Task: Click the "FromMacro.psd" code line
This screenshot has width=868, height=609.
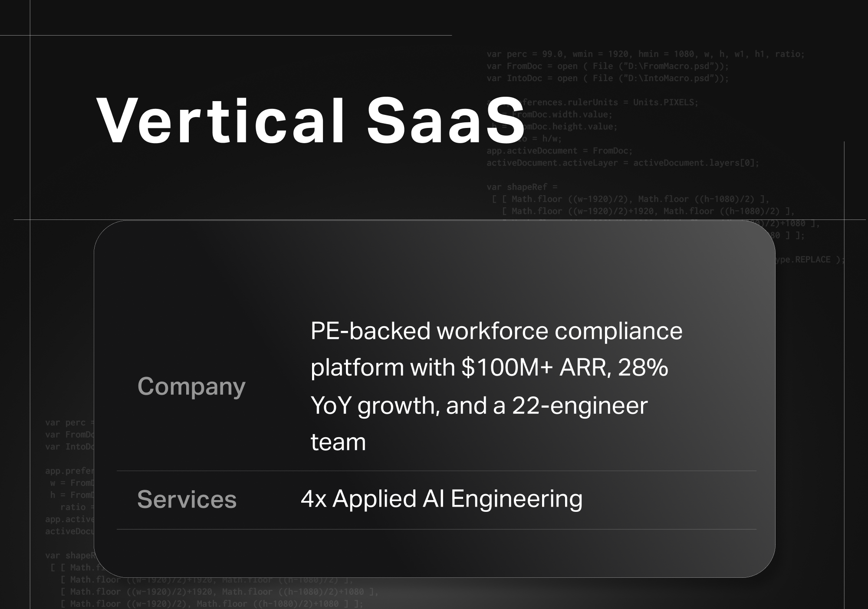Action: [x=607, y=66]
